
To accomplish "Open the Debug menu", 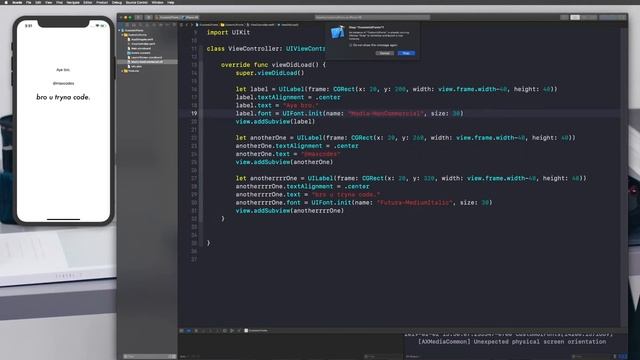I will coord(117,2).
